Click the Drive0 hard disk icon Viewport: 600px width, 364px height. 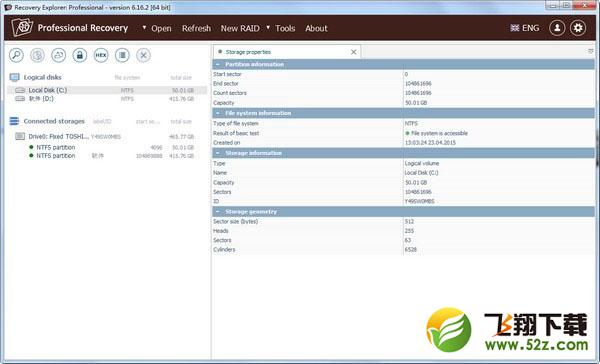point(20,136)
